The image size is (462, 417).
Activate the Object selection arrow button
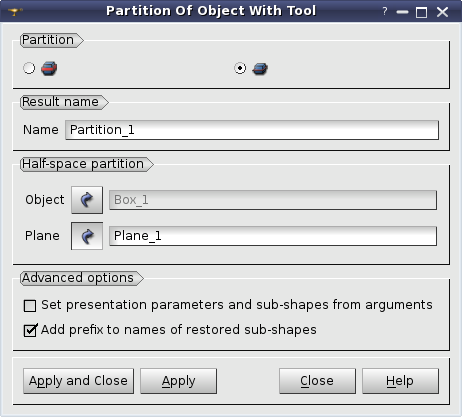click(87, 200)
